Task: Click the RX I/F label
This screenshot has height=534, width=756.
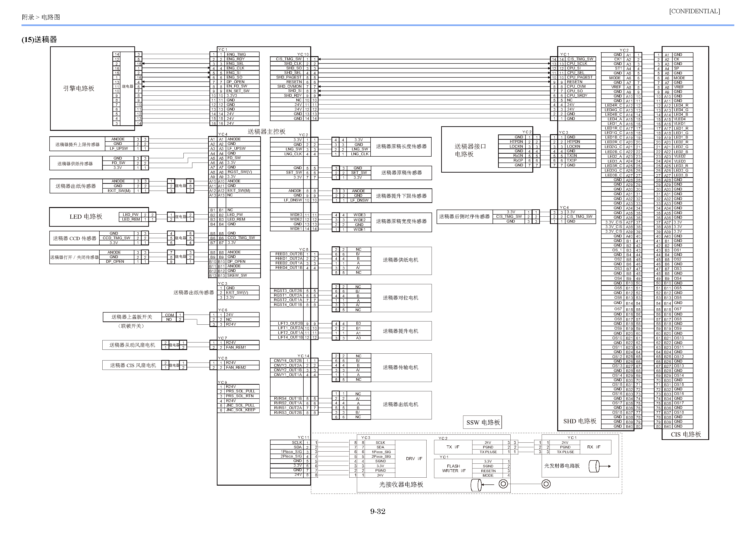Action: pos(594,447)
